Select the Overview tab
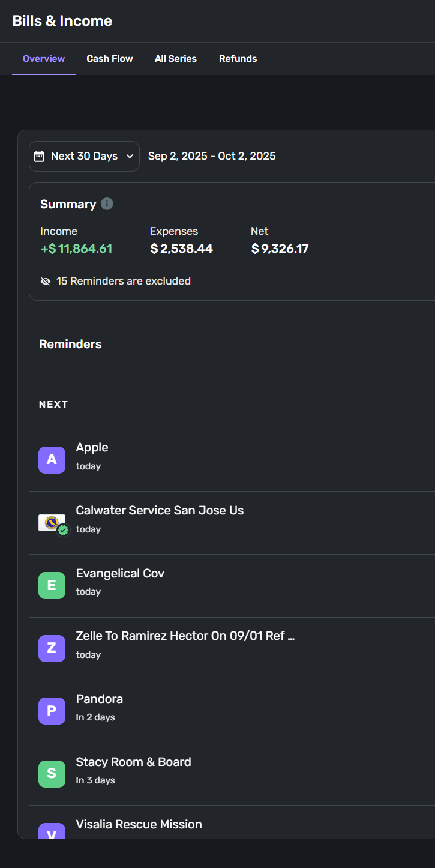The image size is (435, 868). pos(44,59)
